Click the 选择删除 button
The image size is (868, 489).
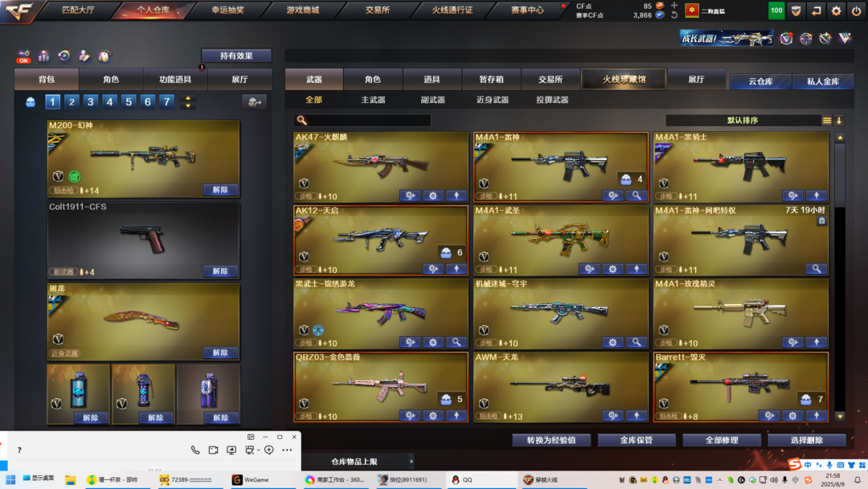pyautogui.click(x=807, y=440)
